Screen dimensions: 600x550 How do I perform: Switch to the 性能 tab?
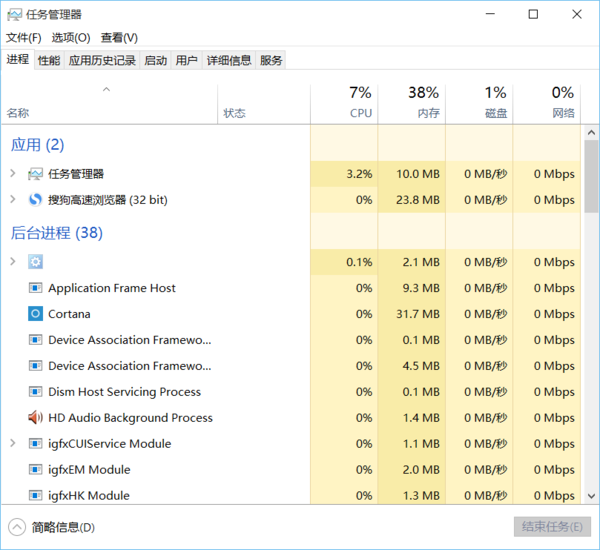pos(49,60)
